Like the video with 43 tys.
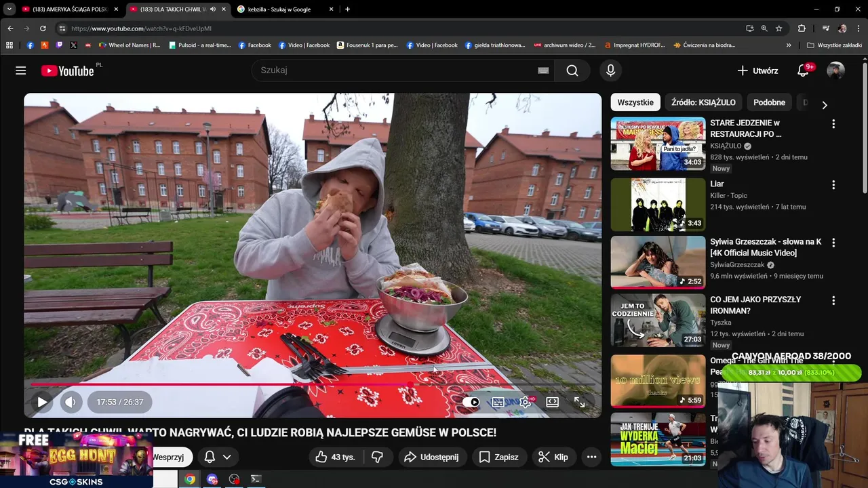868x488 pixels. [336, 457]
